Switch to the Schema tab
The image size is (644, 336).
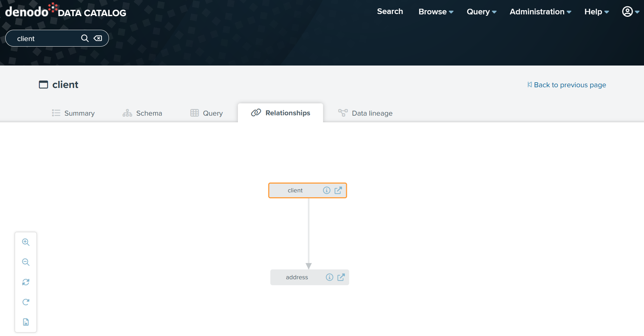(x=142, y=113)
